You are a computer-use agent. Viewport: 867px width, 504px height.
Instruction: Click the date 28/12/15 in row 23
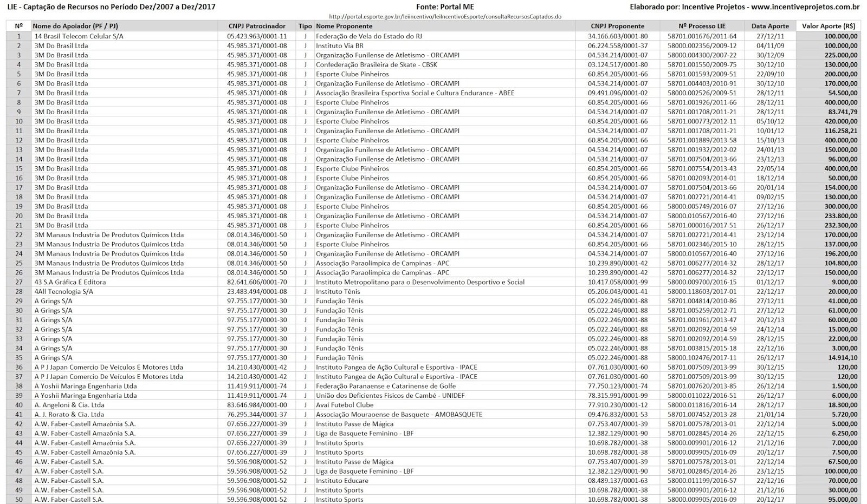tap(770, 244)
